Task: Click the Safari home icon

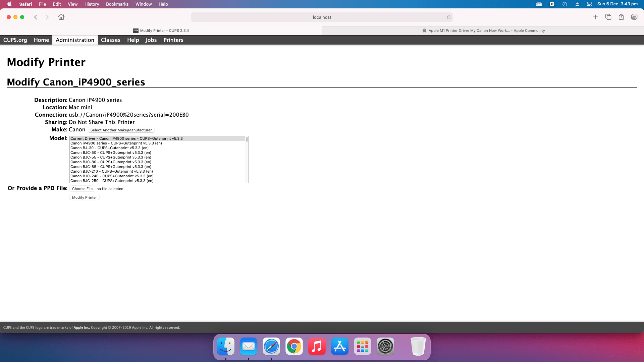Action: 61,17
